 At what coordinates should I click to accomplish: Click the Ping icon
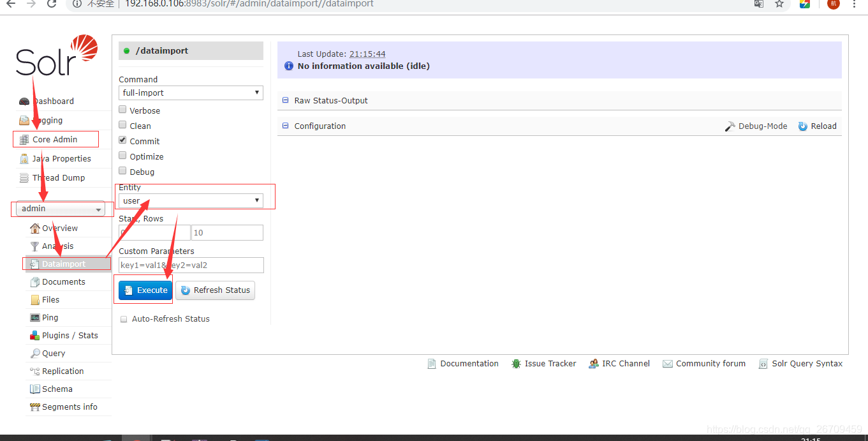click(x=35, y=318)
